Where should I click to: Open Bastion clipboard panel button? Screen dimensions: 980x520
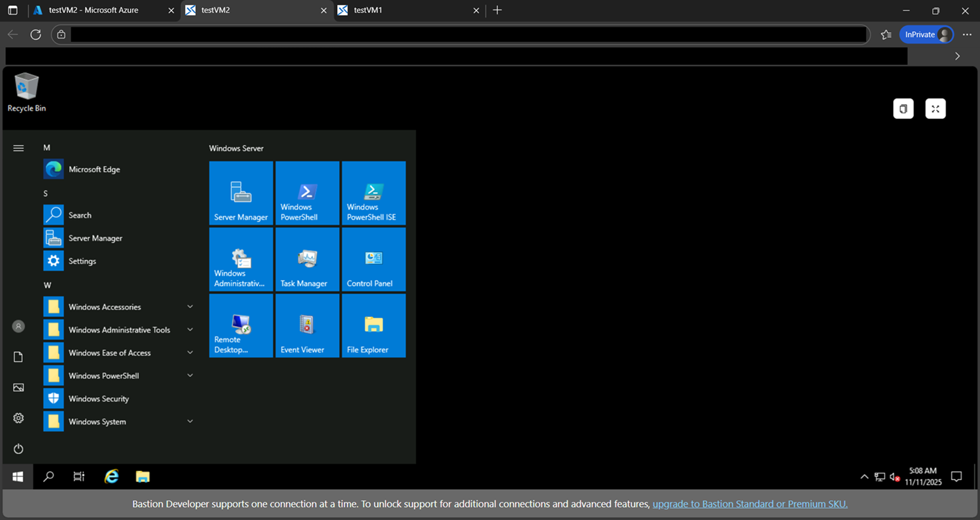903,109
